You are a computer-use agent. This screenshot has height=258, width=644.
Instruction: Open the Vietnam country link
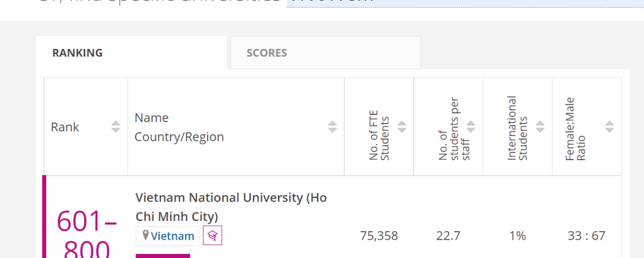pyautogui.click(x=172, y=236)
